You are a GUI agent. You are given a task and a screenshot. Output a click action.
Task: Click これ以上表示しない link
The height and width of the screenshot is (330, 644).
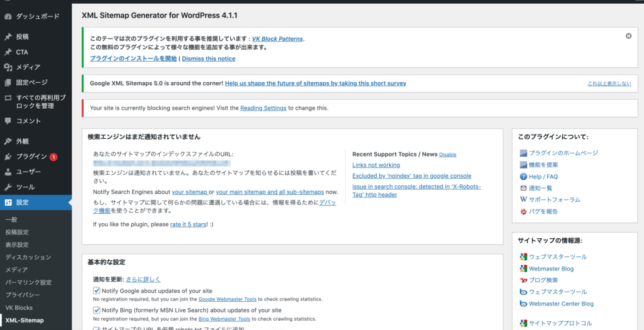pos(609,84)
